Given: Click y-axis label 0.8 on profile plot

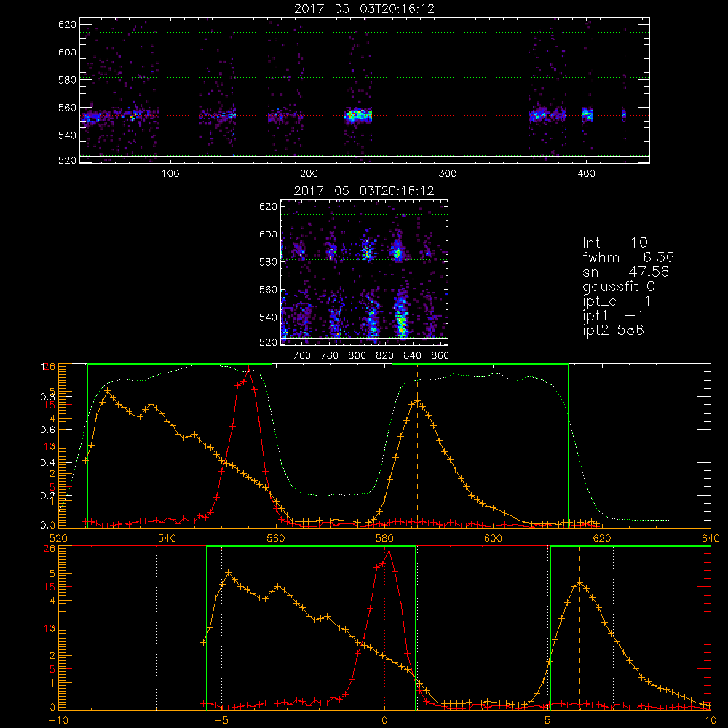Looking at the screenshot, I should point(48,397).
